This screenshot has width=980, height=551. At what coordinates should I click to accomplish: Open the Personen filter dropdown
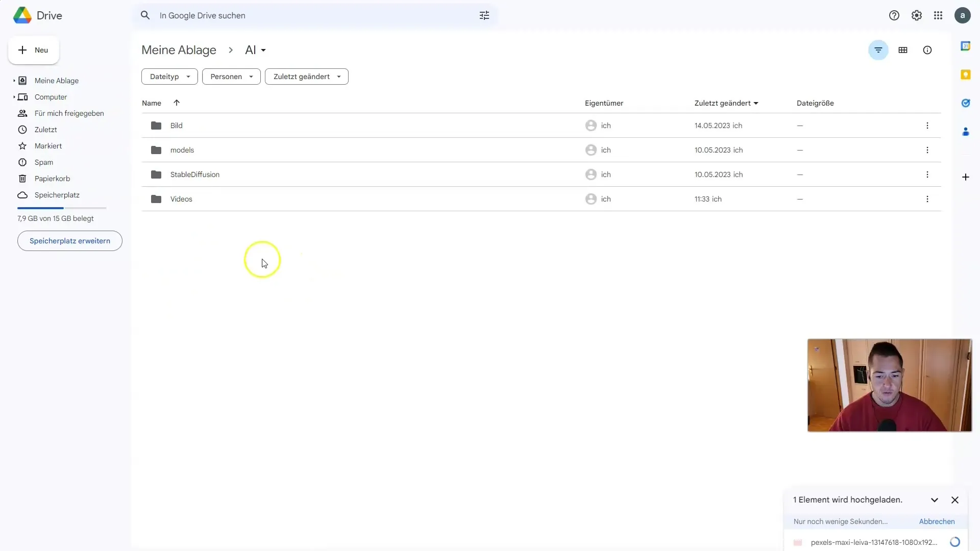click(x=231, y=77)
